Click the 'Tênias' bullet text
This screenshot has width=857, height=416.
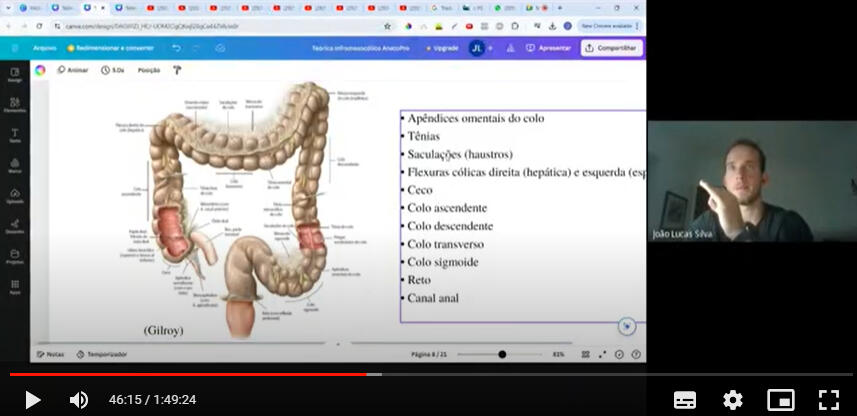pyautogui.click(x=424, y=136)
